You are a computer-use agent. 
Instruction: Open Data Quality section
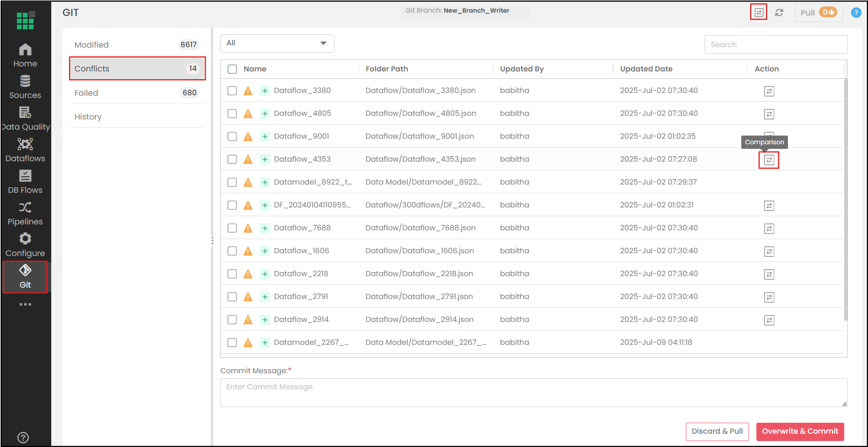pos(25,119)
